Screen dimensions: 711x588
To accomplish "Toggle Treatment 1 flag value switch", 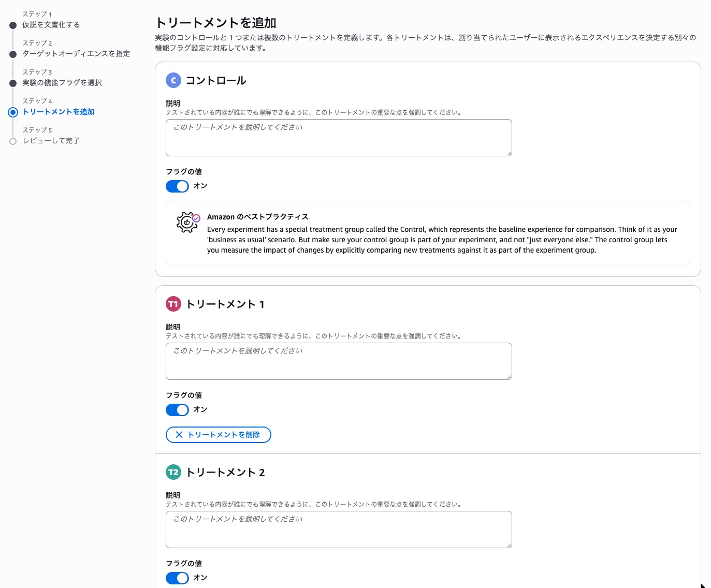I will click(x=177, y=410).
